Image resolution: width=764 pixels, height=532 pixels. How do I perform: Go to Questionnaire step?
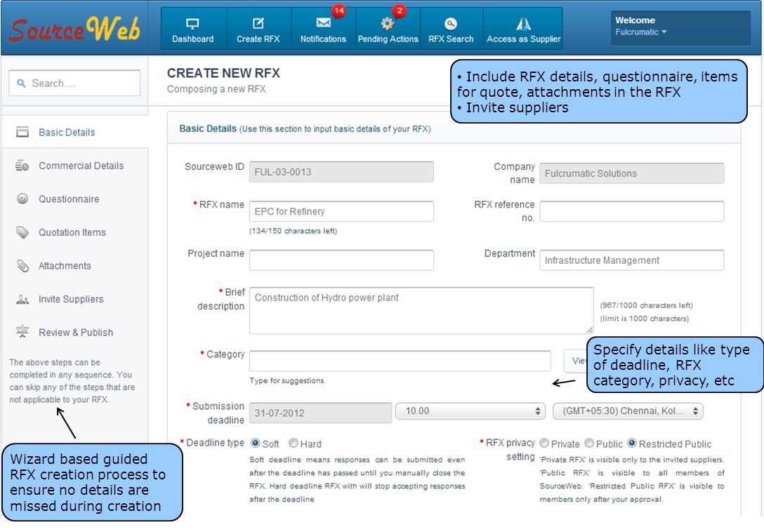point(69,199)
